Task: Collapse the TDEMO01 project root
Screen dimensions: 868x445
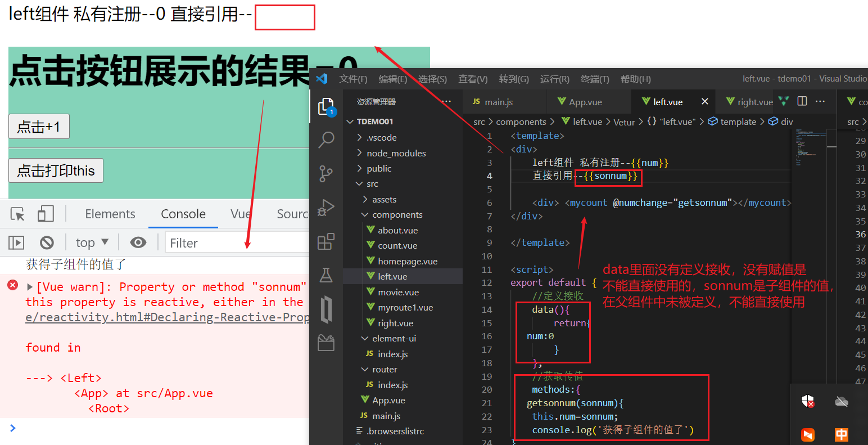Action: [x=351, y=122]
